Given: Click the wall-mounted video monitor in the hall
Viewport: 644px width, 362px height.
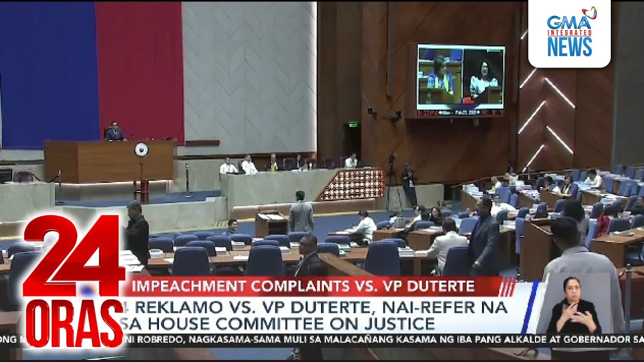Looking at the screenshot, I should pos(460,81).
